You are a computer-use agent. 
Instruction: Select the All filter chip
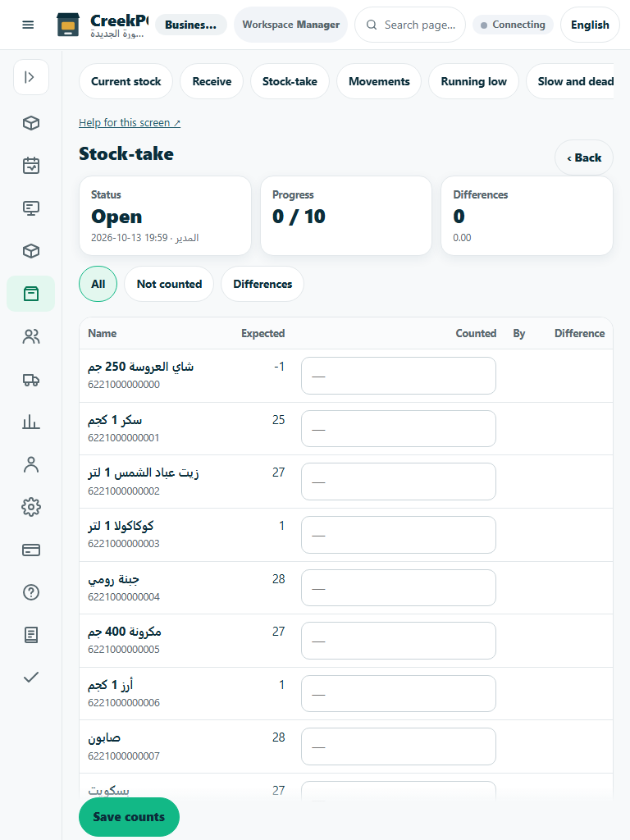click(x=98, y=284)
